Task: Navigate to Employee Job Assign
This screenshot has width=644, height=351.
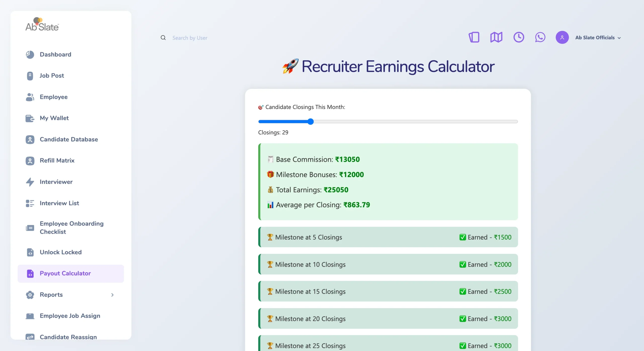Action: (x=70, y=316)
